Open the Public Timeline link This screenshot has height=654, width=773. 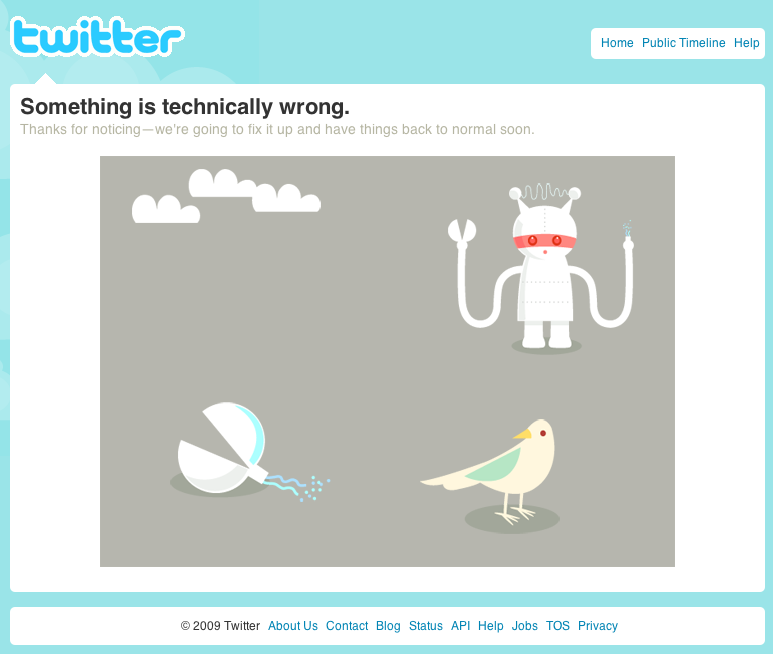pos(683,43)
